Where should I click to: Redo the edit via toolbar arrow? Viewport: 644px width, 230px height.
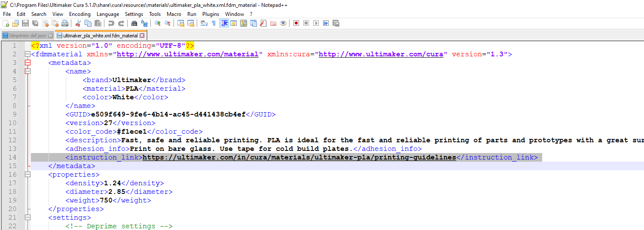[121, 23]
